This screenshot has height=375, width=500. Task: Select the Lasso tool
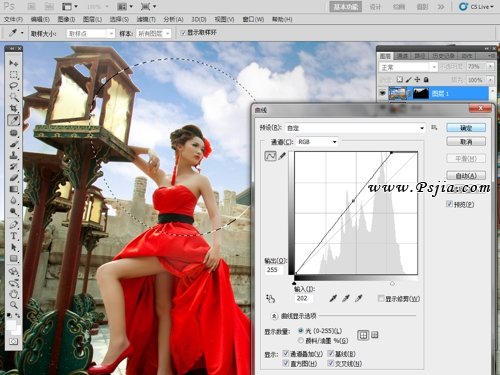click(14, 86)
